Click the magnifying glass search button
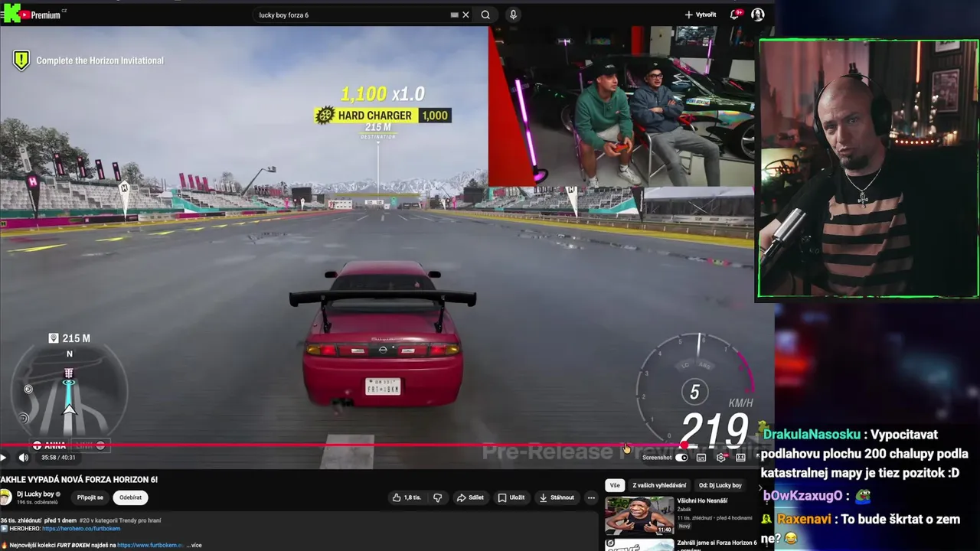Image resolution: width=980 pixels, height=551 pixels. 485,15
